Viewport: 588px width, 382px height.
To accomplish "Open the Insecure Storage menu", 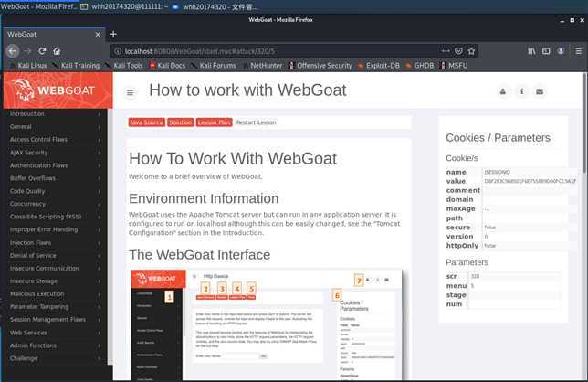I will (55, 281).
